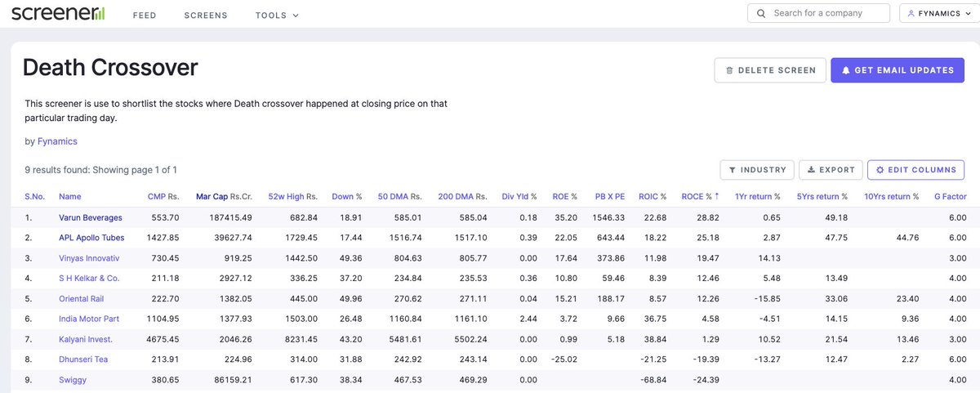
Task: Click Vinyas Innovativ 1Yr return 14.13
Action: coord(769,258)
